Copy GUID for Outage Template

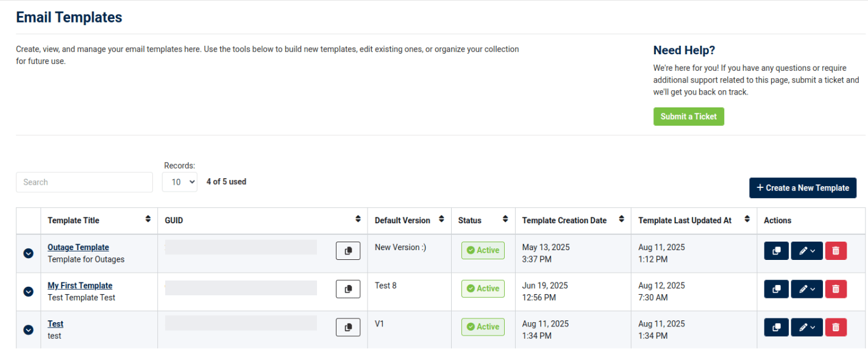coord(348,251)
